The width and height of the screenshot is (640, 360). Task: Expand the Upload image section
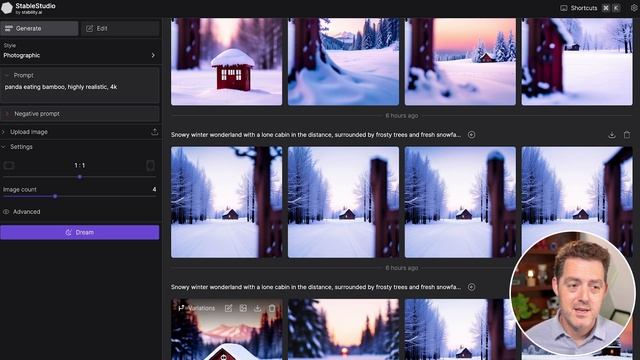80,132
